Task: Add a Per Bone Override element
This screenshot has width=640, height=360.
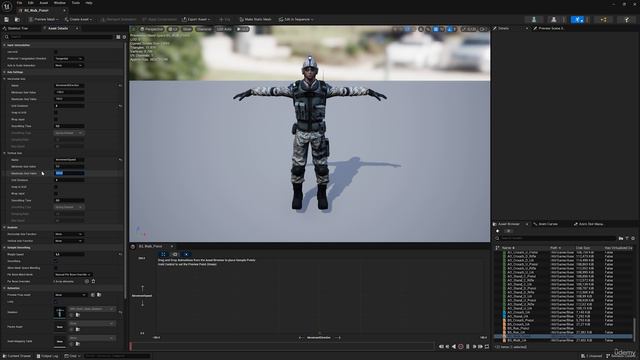Action: coord(87,281)
